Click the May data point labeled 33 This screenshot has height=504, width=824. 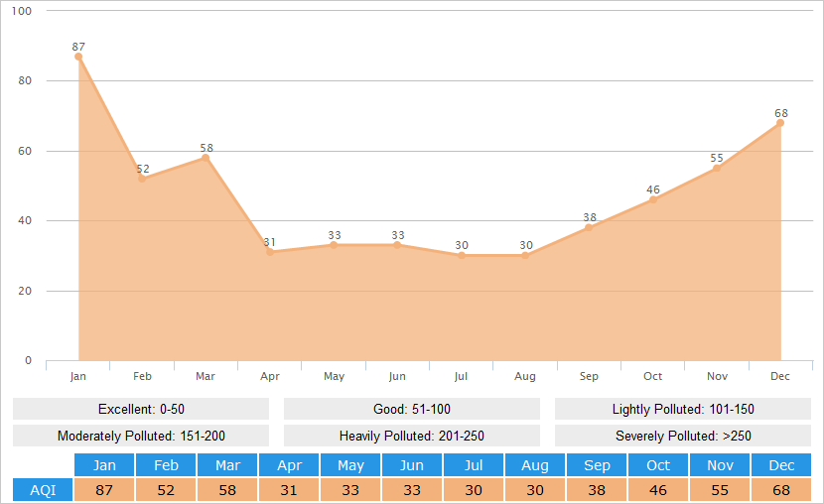point(334,245)
